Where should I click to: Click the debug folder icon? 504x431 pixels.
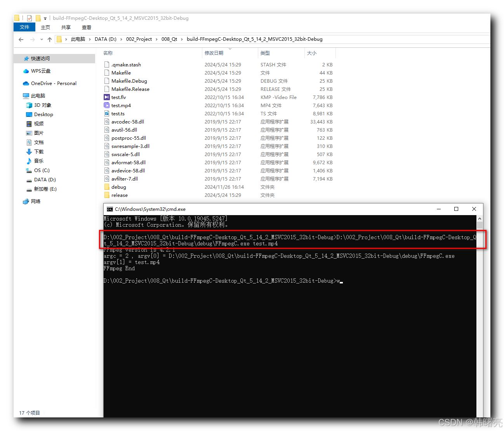click(107, 187)
